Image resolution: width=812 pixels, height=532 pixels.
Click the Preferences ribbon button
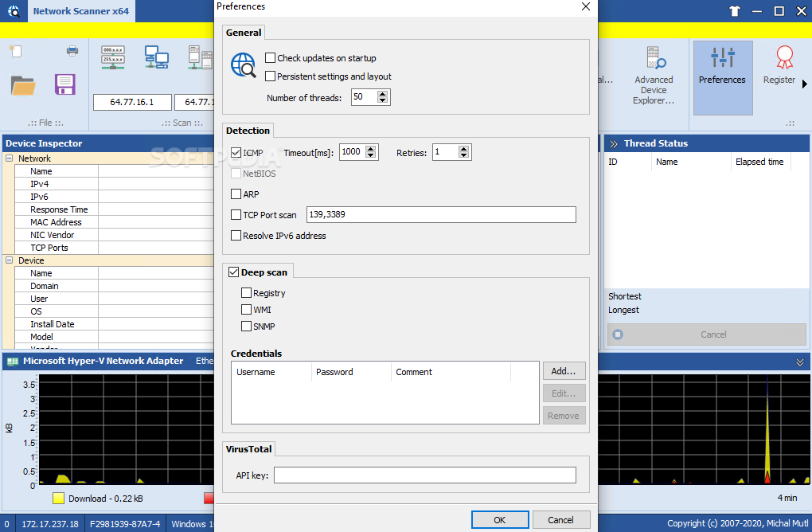click(722, 78)
